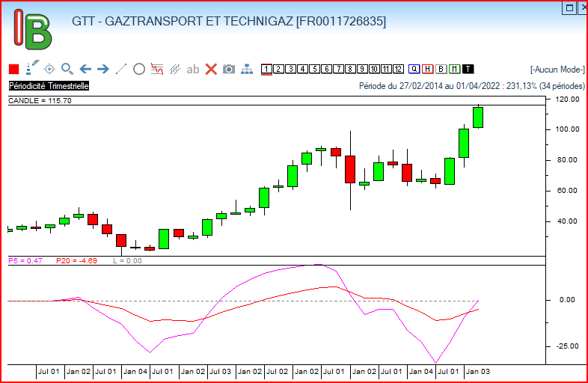This screenshot has width=588, height=383.
Task: Select numbered box 7
Action: tap(338, 69)
